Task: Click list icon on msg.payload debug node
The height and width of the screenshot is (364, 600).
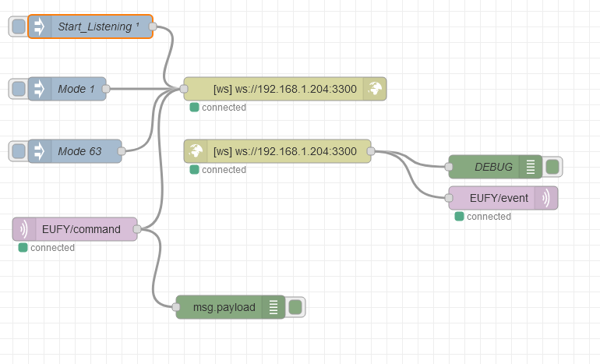Action: [x=274, y=307]
